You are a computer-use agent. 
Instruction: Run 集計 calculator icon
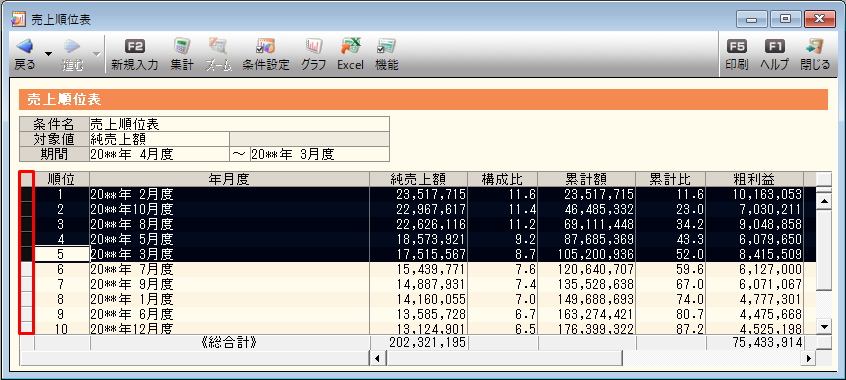(x=182, y=46)
